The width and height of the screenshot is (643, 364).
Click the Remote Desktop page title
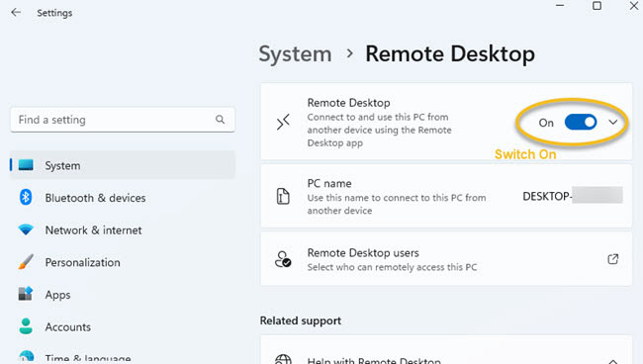450,53
